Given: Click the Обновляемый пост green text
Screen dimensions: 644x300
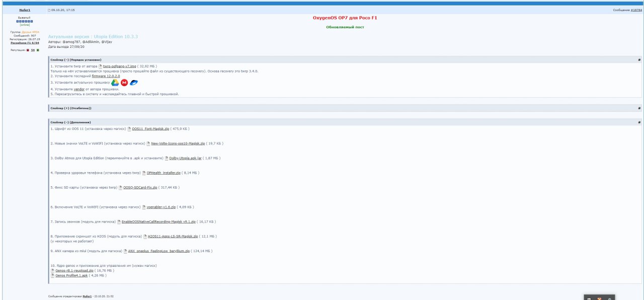Looking at the screenshot, I should click(x=345, y=27).
